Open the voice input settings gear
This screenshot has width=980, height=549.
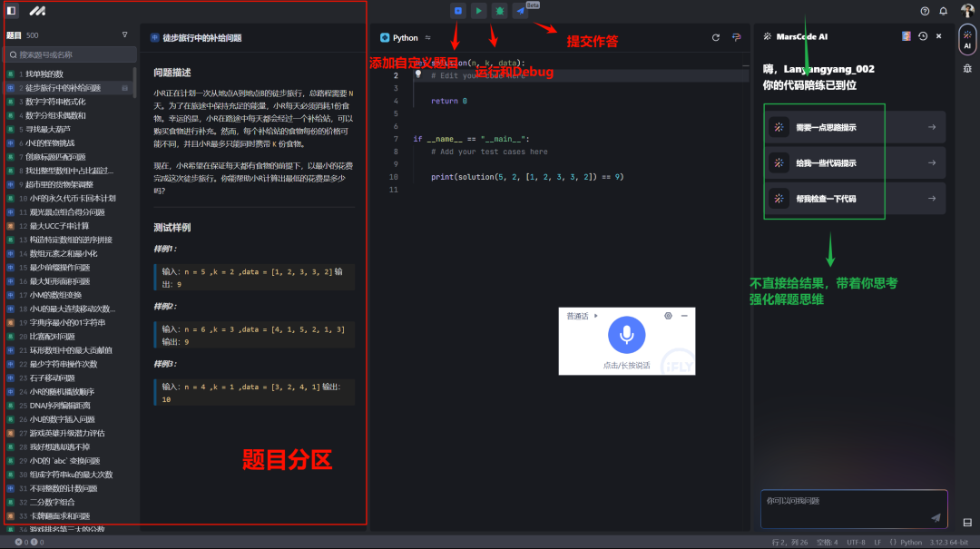point(668,316)
